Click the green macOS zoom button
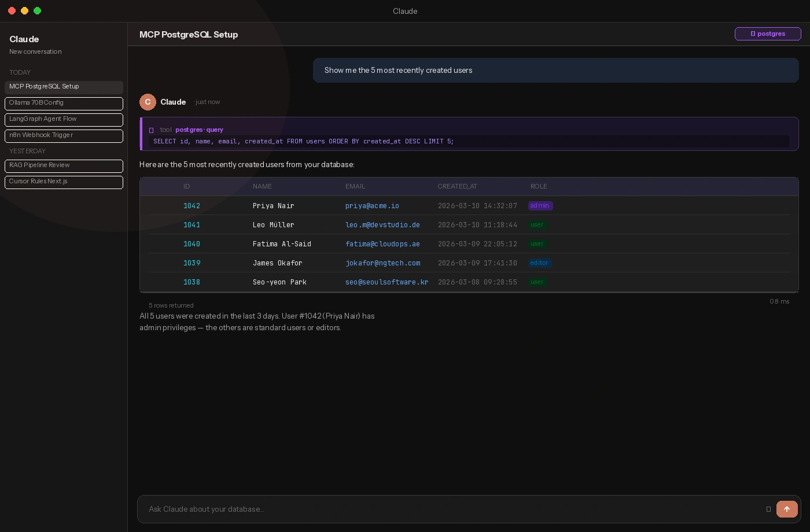 pos(37,10)
